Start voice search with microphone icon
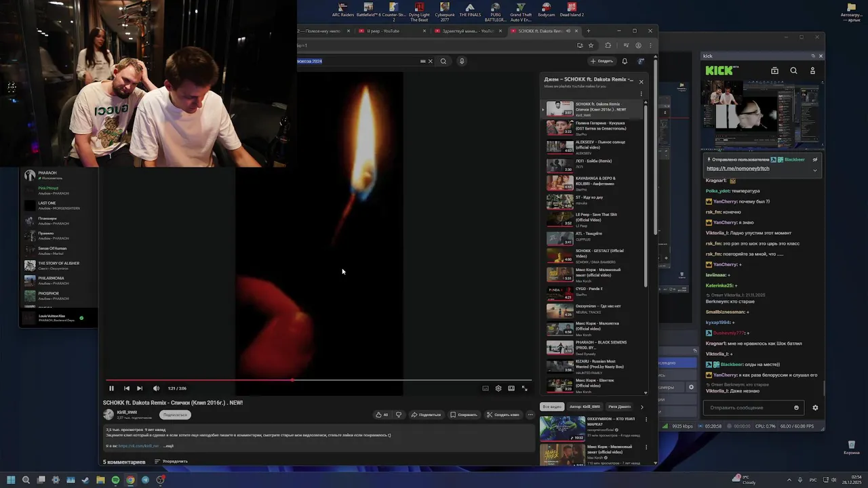This screenshot has height=488, width=868. click(462, 61)
